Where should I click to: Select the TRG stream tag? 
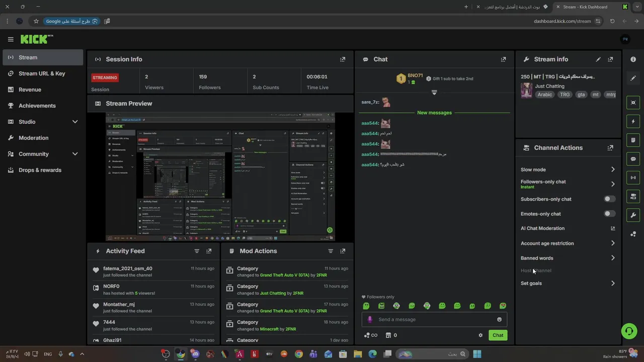[565, 95]
